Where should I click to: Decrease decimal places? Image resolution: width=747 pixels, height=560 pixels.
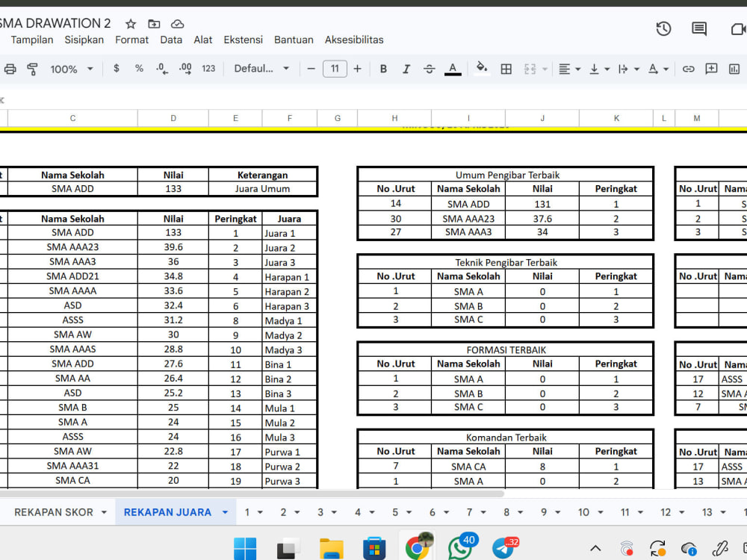(162, 69)
